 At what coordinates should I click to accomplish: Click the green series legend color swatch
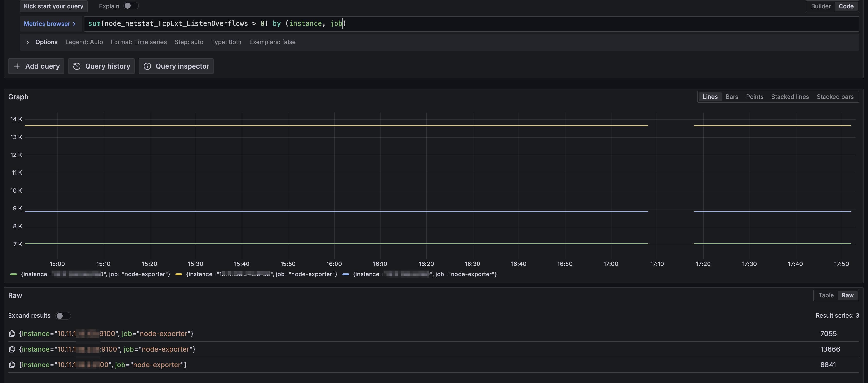(x=13, y=274)
